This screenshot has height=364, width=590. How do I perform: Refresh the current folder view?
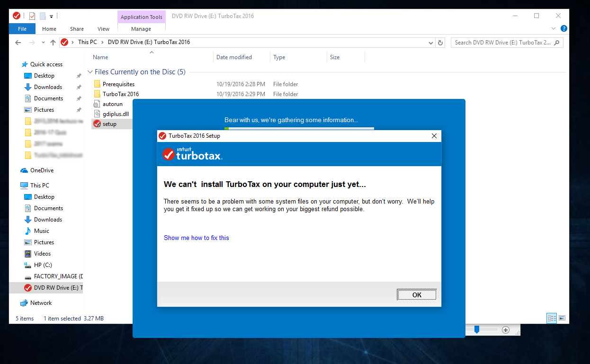pyautogui.click(x=440, y=43)
